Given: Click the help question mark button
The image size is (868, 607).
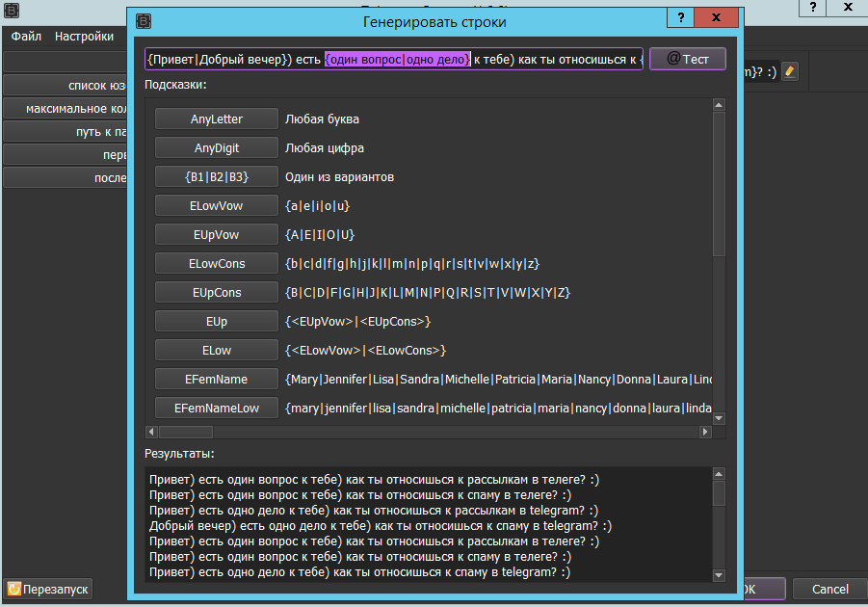Looking at the screenshot, I should pos(681,19).
